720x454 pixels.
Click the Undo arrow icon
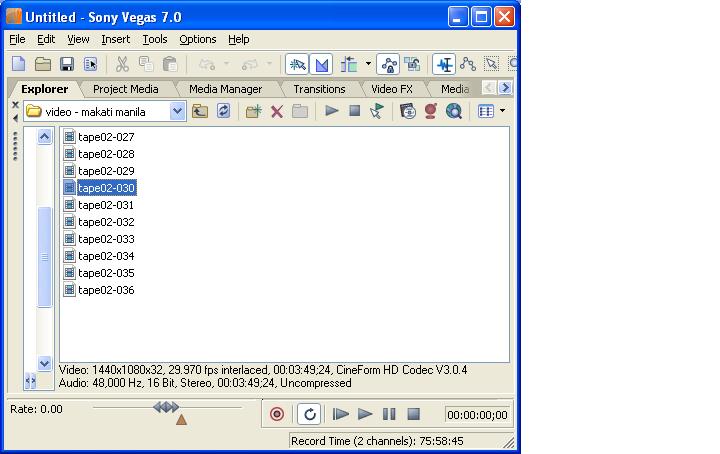pyautogui.click(x=207, y=64)
